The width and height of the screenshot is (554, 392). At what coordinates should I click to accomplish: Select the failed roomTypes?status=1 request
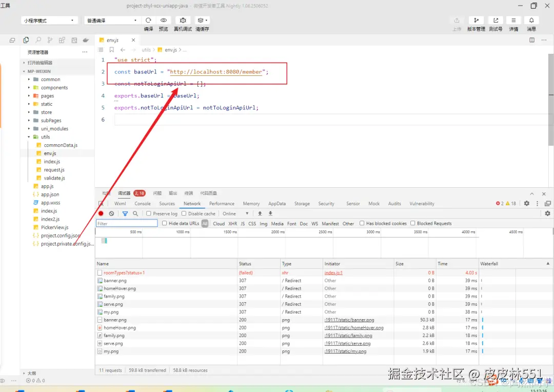click(124, 272)
